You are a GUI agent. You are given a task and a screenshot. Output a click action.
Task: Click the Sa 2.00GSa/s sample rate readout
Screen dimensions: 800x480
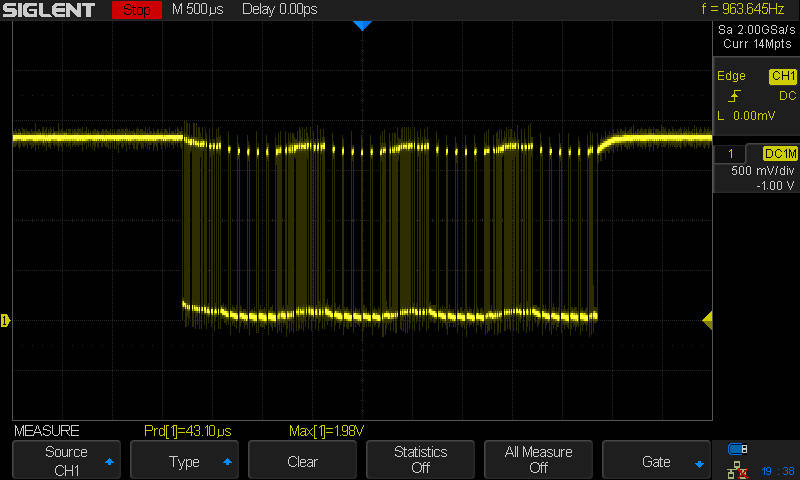(x=756, y=30)
